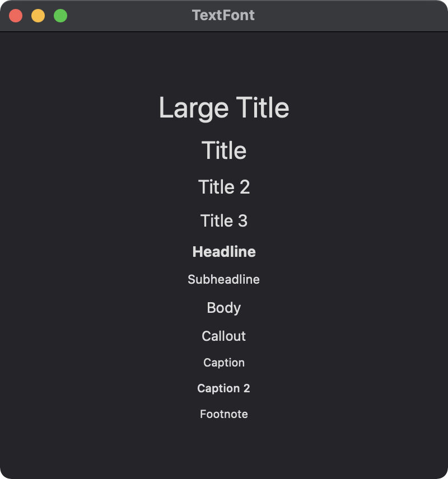Click the Title 2 label
The image size is (448, 479).
click(224, 187)
